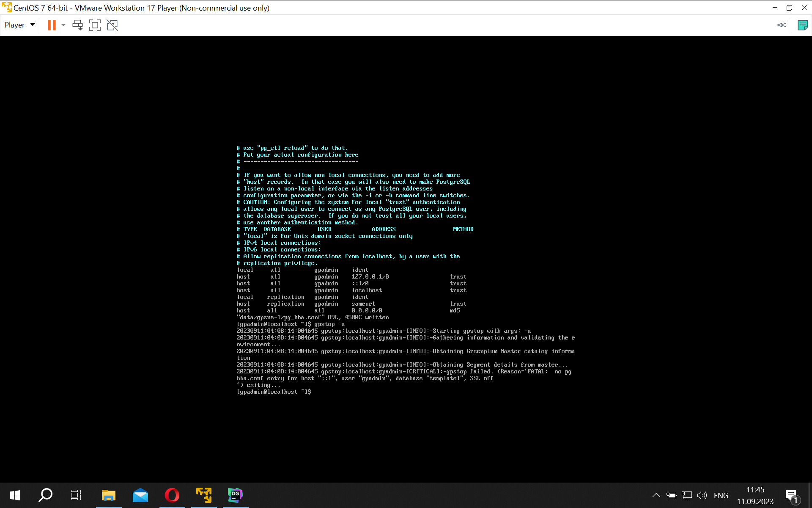The height and width of the screenshot is (508, 812).
Task: Open network tray icon
Action: point(686,495)
